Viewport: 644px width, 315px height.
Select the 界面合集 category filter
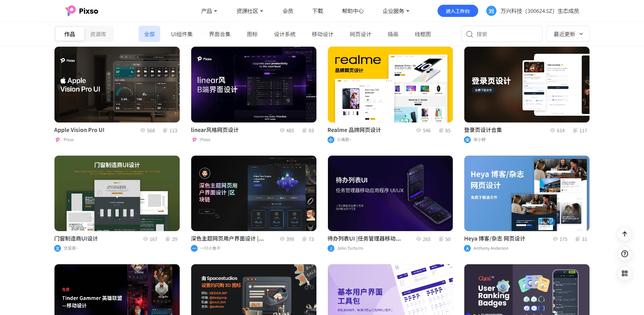click(220, 34)
